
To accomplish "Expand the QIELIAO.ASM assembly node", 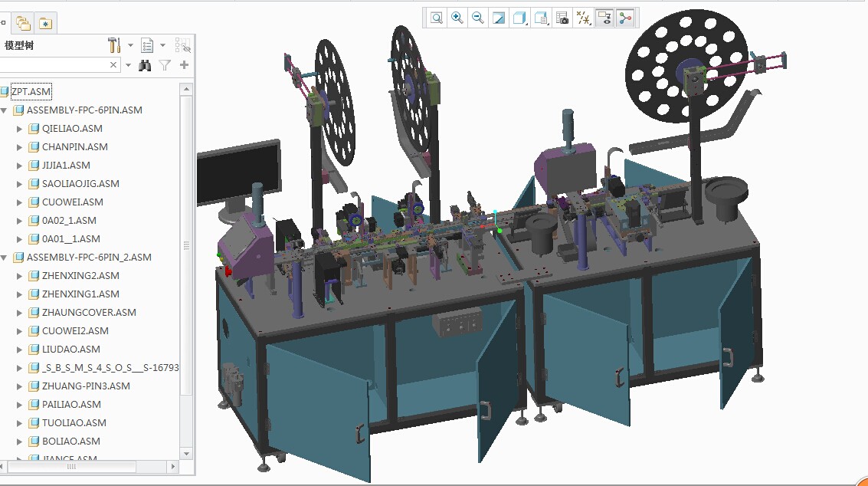I will [21, 128].
